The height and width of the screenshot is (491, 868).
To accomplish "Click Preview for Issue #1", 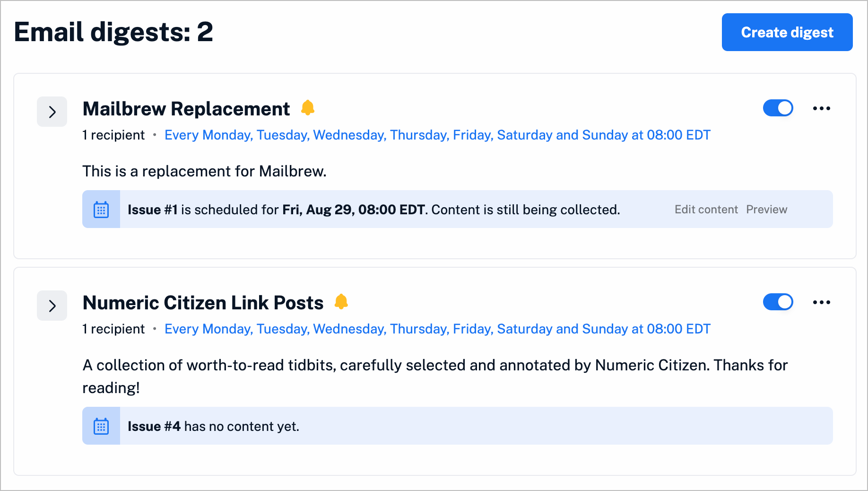I will coord(766,209).
